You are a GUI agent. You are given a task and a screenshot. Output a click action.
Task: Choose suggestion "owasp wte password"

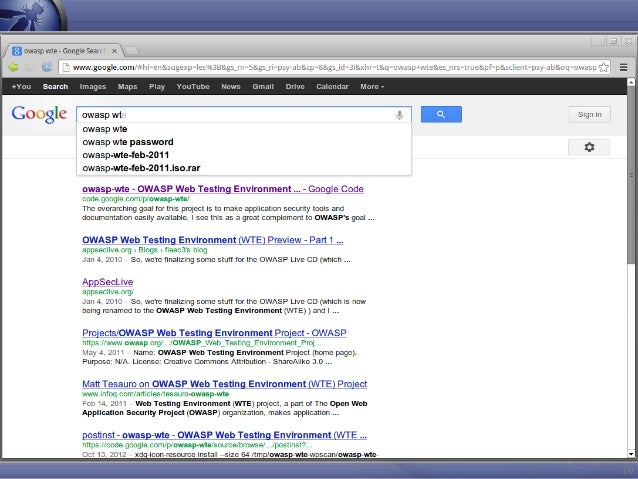pyautogui.click(x=244, y=142)
